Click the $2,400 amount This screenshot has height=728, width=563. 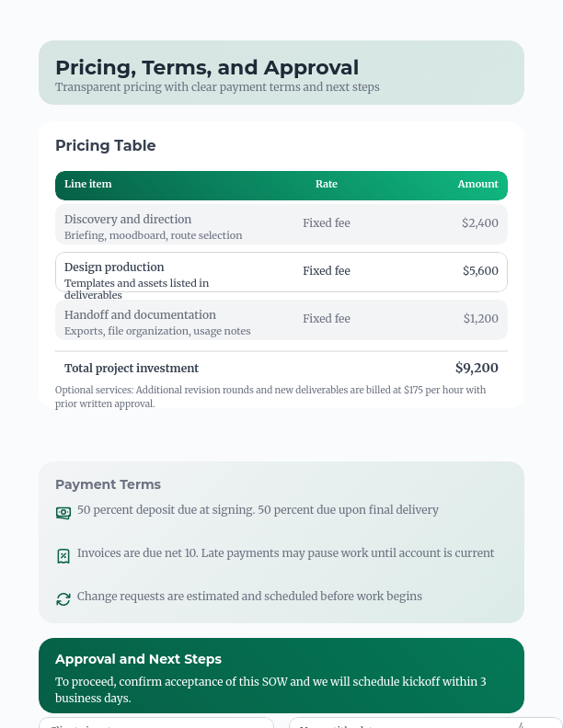coord(480,223)
